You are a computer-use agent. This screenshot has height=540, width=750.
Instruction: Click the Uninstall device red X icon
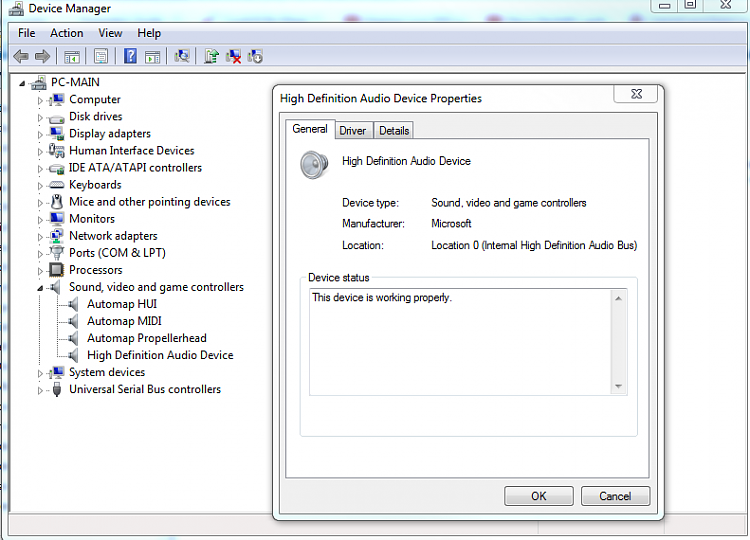click(233, 56)
